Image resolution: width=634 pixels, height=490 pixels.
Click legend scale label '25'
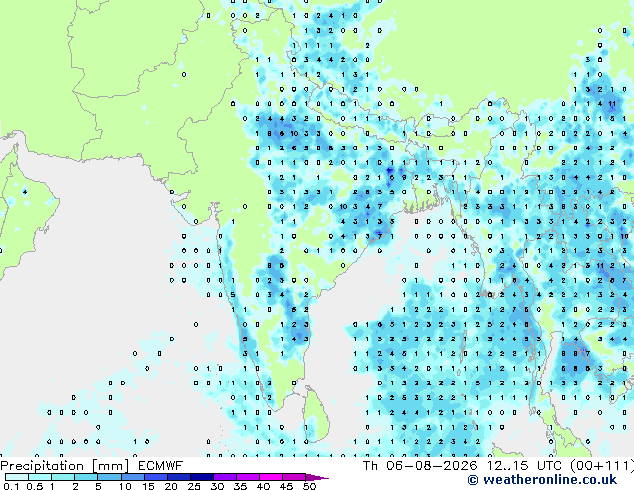(194, 486)
